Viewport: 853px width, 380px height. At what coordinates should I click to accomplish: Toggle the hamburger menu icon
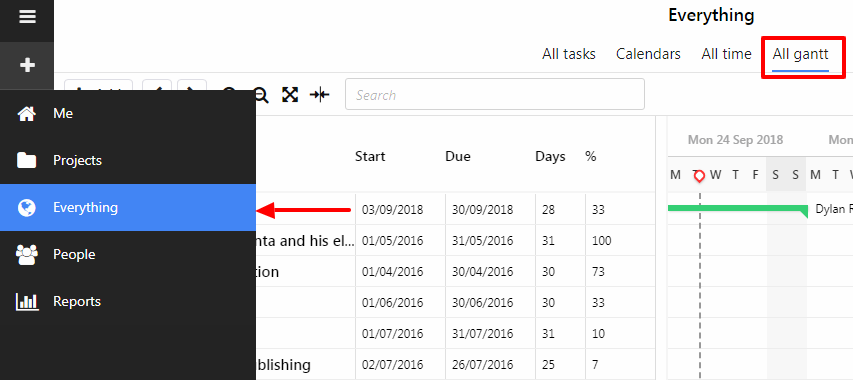(x=27, y=16)
